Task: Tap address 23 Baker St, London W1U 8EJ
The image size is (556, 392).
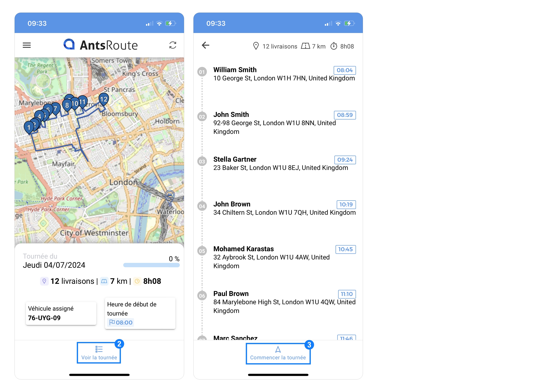Action: (x=281, y=168)
